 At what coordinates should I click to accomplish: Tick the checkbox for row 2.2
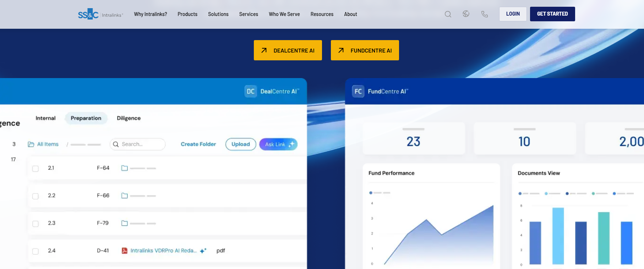[x=36, y=196]
